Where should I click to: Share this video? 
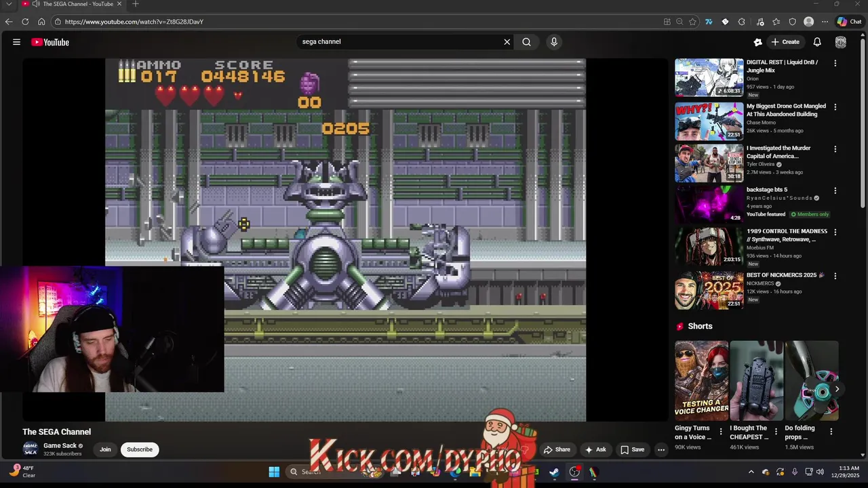pos(557,449)
